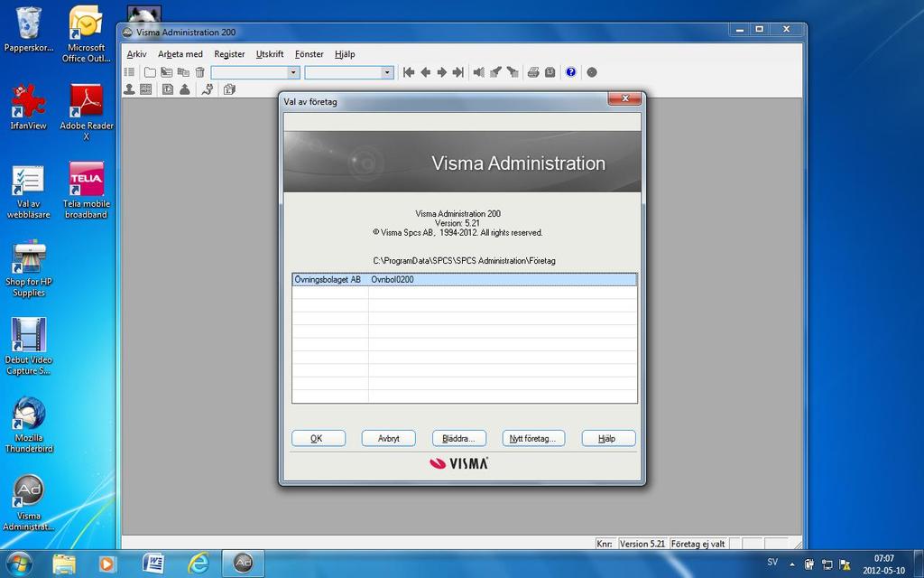The height and width of the screenshot is (578, 924).
Task: Open second toolbar combo box dropdown
Action: pos(386,72)
